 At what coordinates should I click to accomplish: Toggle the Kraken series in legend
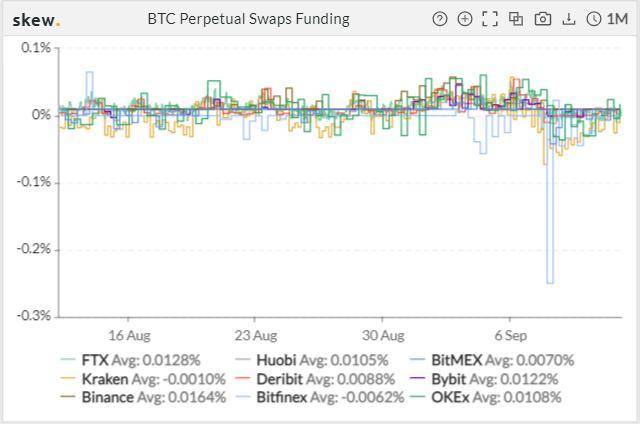tap(143, 379)
